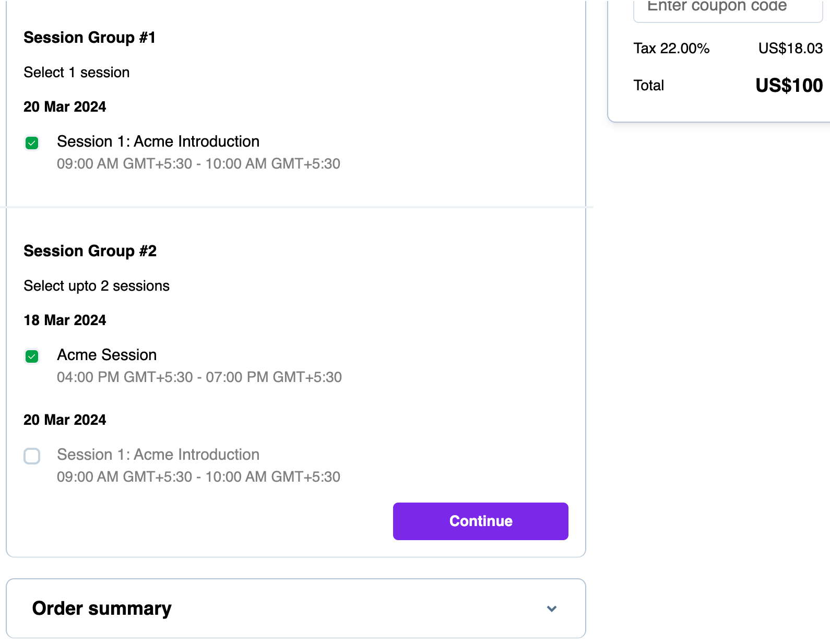830x644 pixels.
Task: Click the Session Group #2 heading
Action: [90, 251]
